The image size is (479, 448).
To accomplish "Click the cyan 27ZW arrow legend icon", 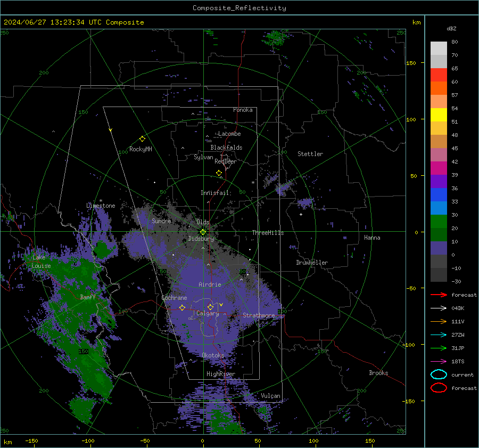I will click(439, 335).
